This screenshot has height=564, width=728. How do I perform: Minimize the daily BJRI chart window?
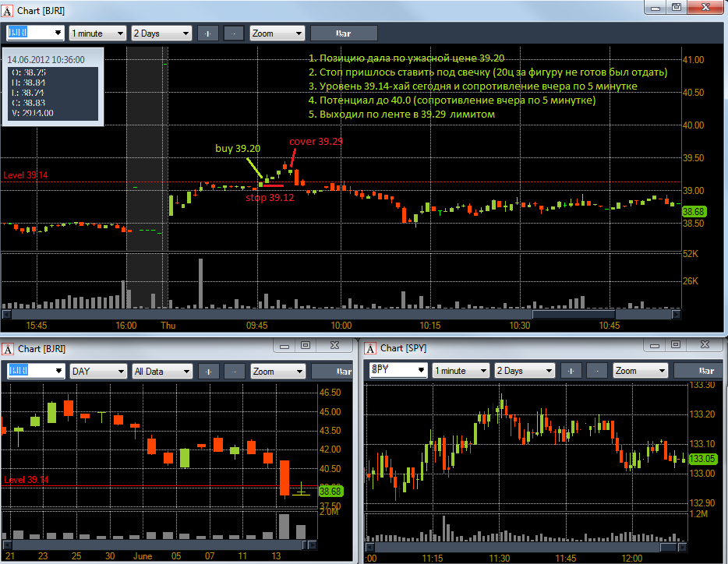pos(284,346)
